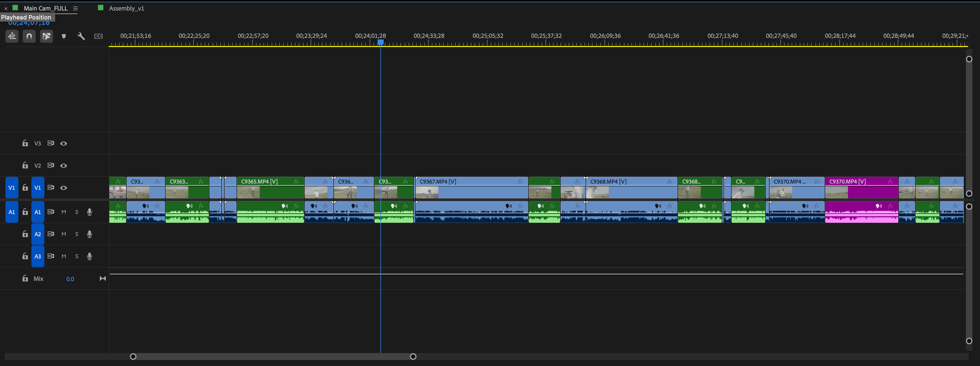Switch to the Assembly_v1 sequence tab
The width and height of the screenshot is (980, 366).
point(126,8)
